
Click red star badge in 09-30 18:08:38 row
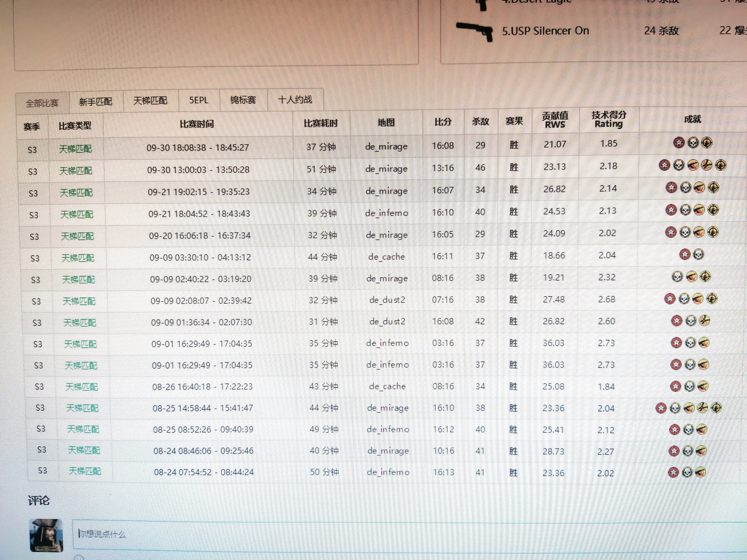pos(679,143)
